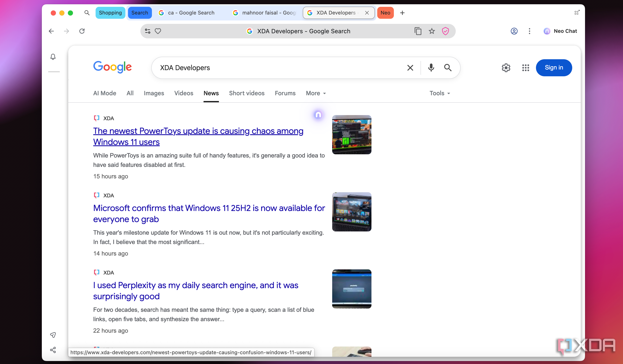Click the Sign in button
The width and height of the screenshot is (623, 364).
click(x=554, y=68)
